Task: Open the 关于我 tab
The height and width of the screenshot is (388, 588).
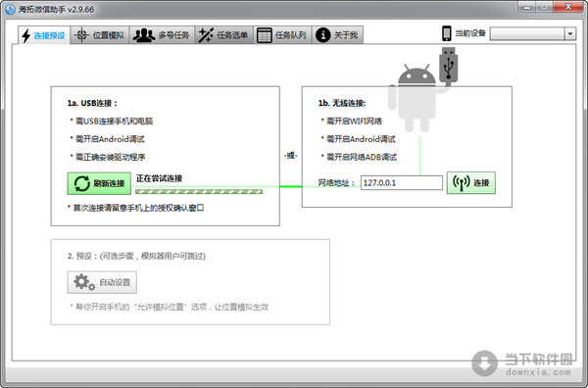Action: (x=337, y=35)
